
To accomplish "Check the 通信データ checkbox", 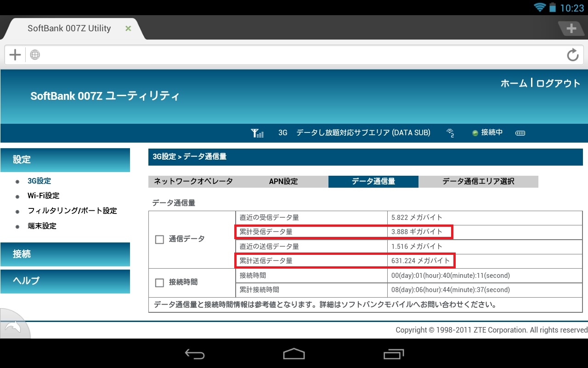I will point(159,239).
